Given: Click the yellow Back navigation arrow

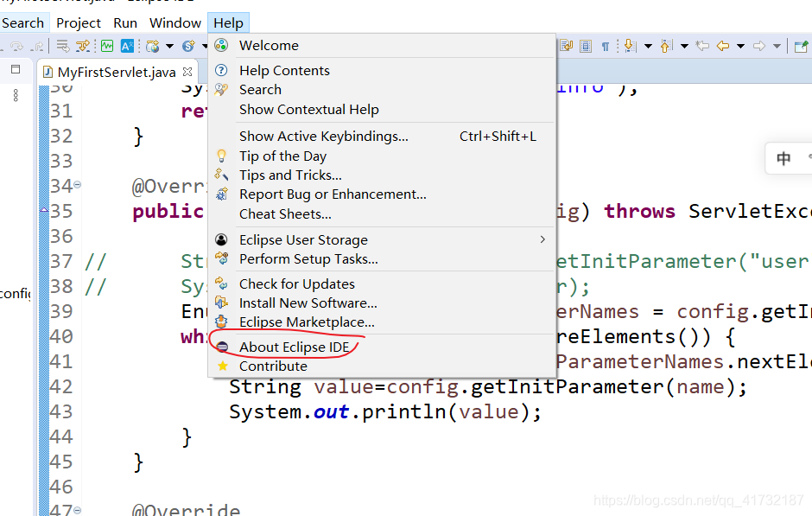Looking at the screenshot, I should coord(723,46).
